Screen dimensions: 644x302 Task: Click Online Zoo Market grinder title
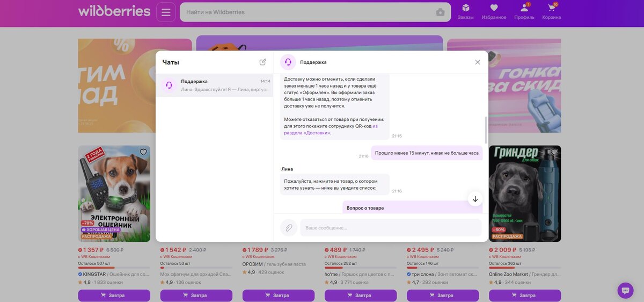[525, 274]
